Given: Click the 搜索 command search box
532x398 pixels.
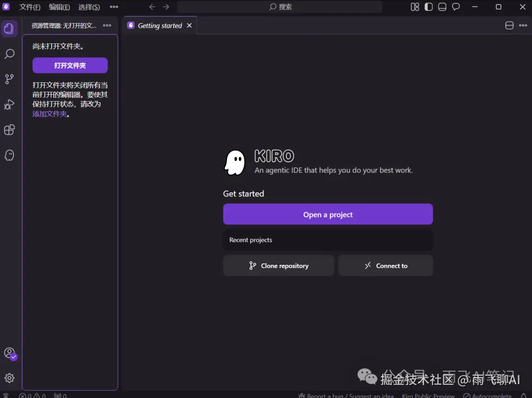Looking at the screenshot, I should pyautogui.click(x=280, y=7).
